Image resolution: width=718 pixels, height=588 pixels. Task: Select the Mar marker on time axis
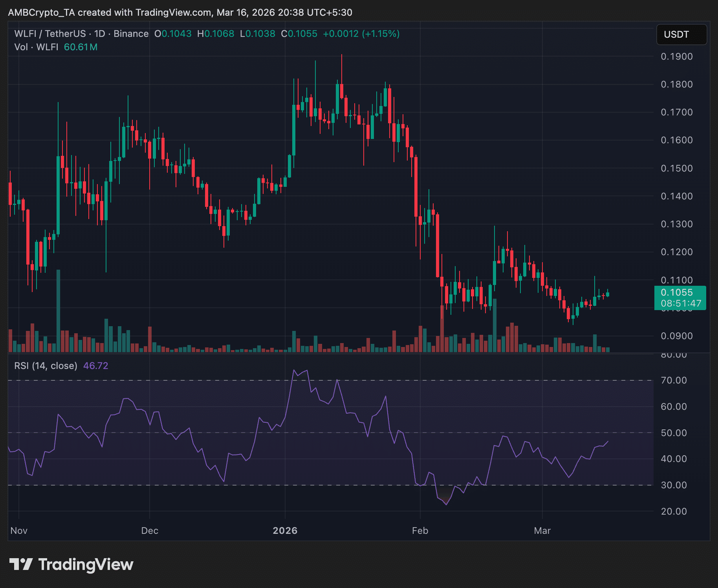542,531
